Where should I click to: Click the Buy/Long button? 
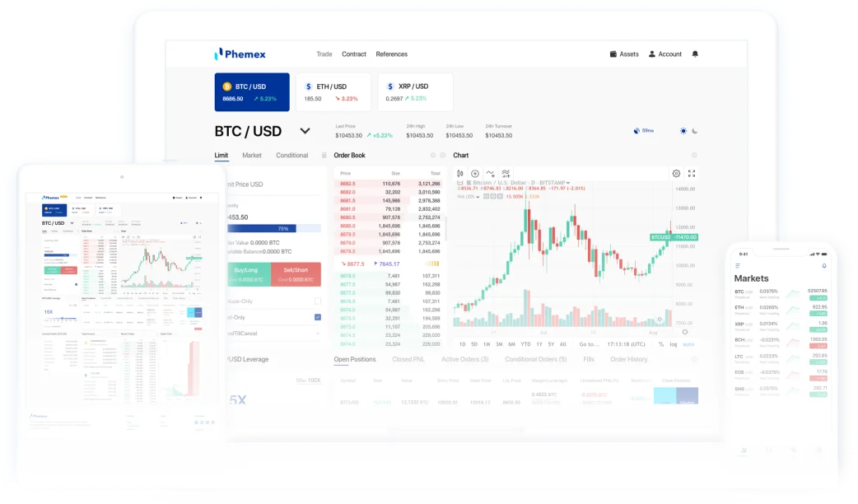(249, 274)
